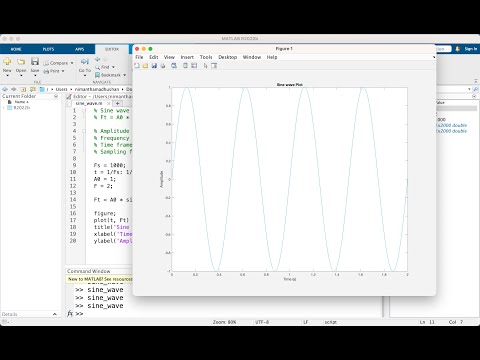Open the Window menu in Figure 1
This screenshot has height=360, width=480.
tap(252, 57)
